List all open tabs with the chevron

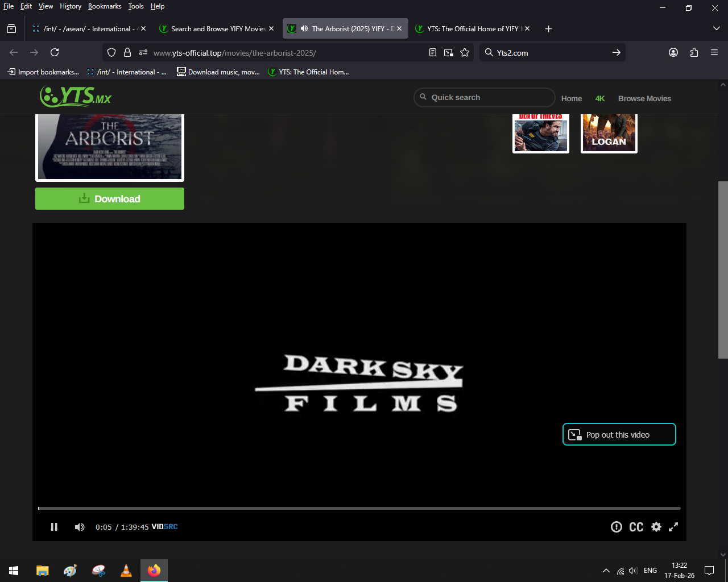[x=717, y=28]
